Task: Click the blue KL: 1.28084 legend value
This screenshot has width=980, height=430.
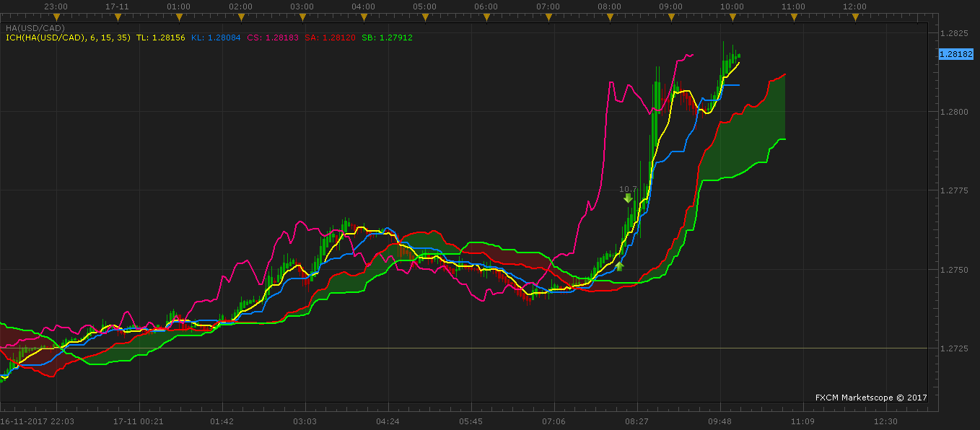Action: click(x=215, y=37)
